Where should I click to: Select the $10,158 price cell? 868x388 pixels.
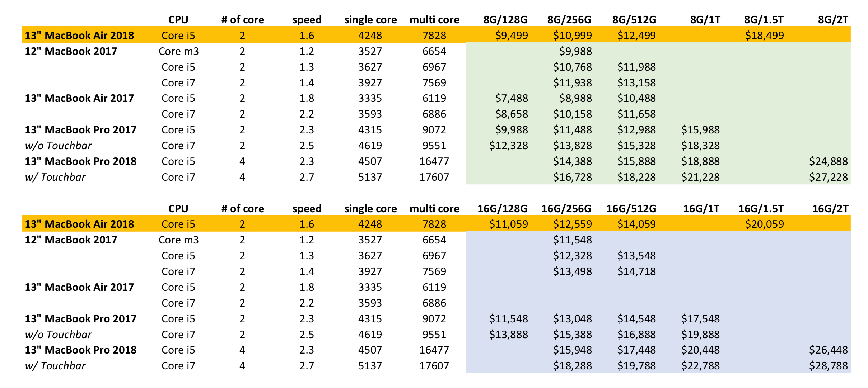(x=573, y=114)
